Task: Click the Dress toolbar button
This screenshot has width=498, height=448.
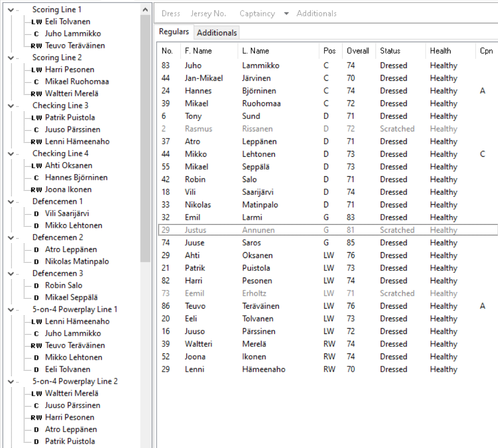Action: (x=171, y=14)
